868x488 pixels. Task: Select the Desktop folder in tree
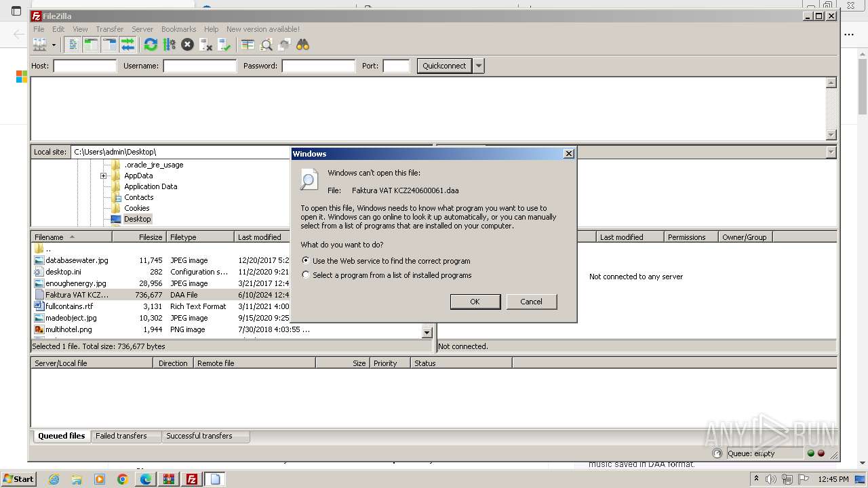137,219
